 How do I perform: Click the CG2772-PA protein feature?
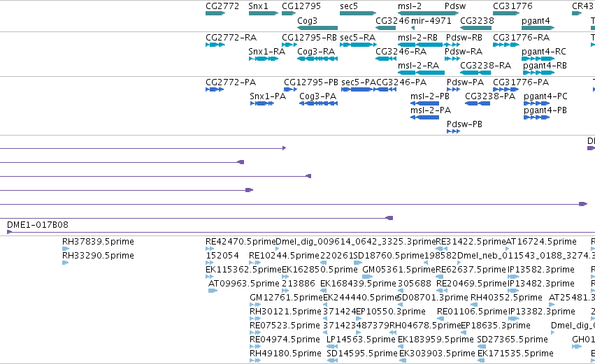[215, 89]
